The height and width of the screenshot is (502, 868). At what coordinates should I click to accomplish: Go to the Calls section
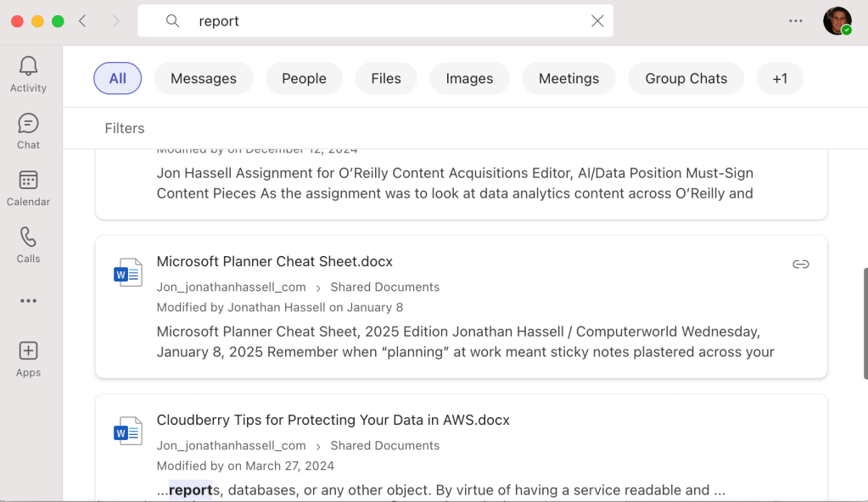[28, 244]
